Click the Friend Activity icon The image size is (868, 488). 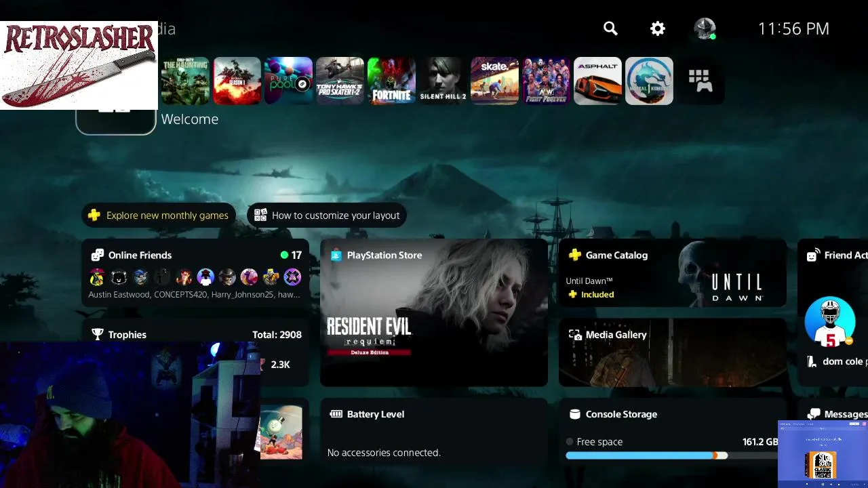813,256
